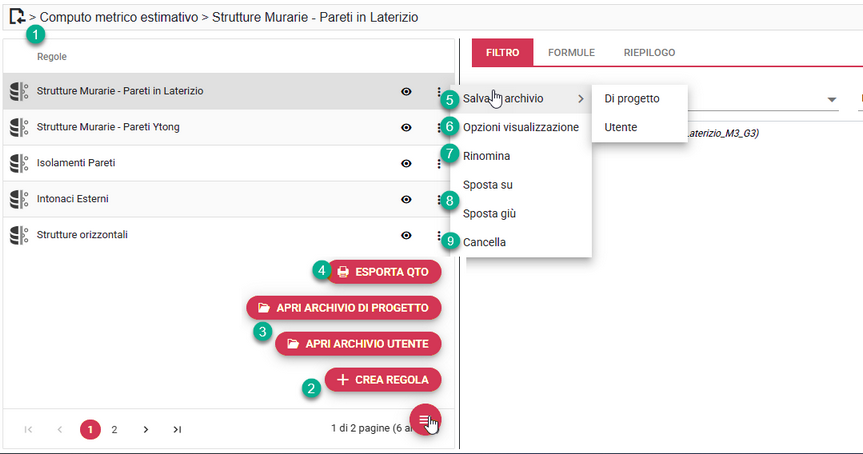The image size is (863, 454).
Task: Click the back navigation icon in breadcrumb
Action: 16,16
